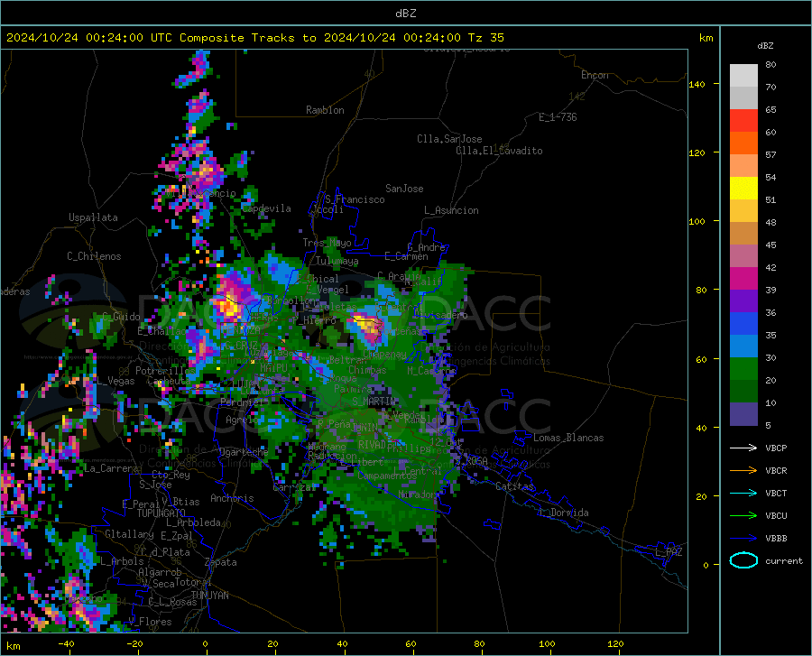
Task: Click the 'TUPUNGATO' map label
Action: point(161,513)
